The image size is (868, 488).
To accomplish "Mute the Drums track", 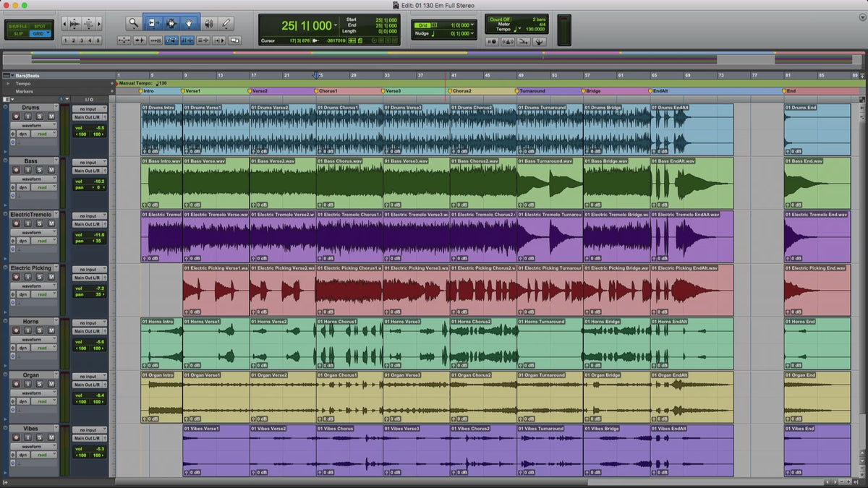I will tap(51, 116).
